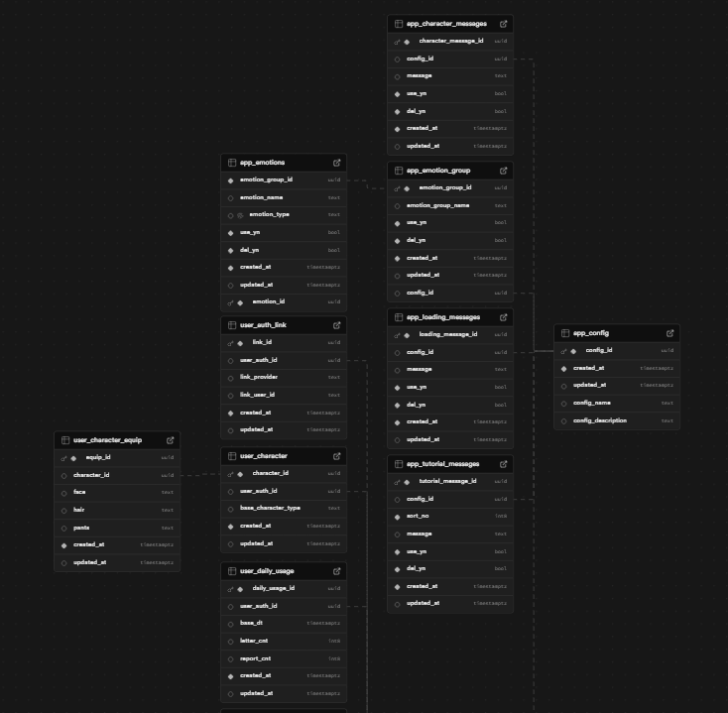Click the sort_no column in app_tutorial_messages
This screenshot has width=728, height=713.
coord(418,516)
